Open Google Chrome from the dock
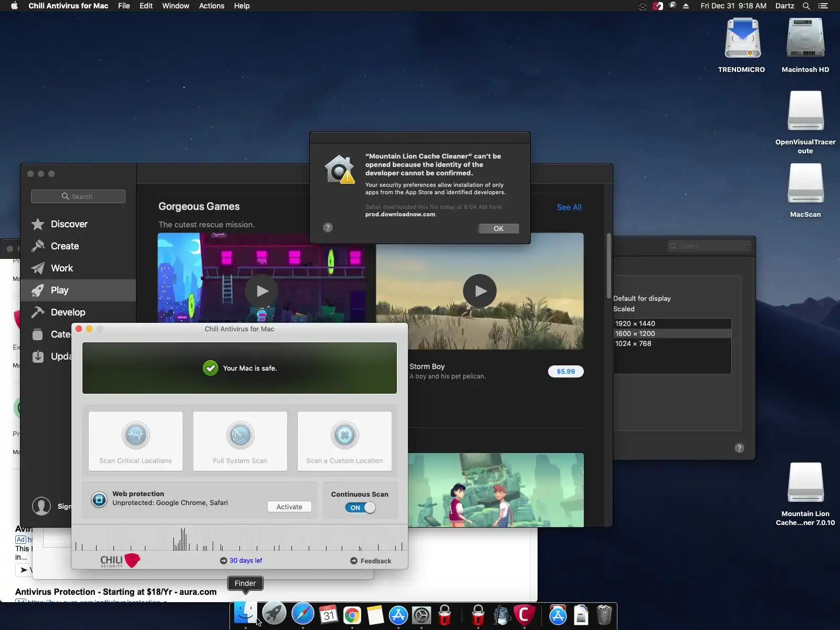 pos(352,615)
